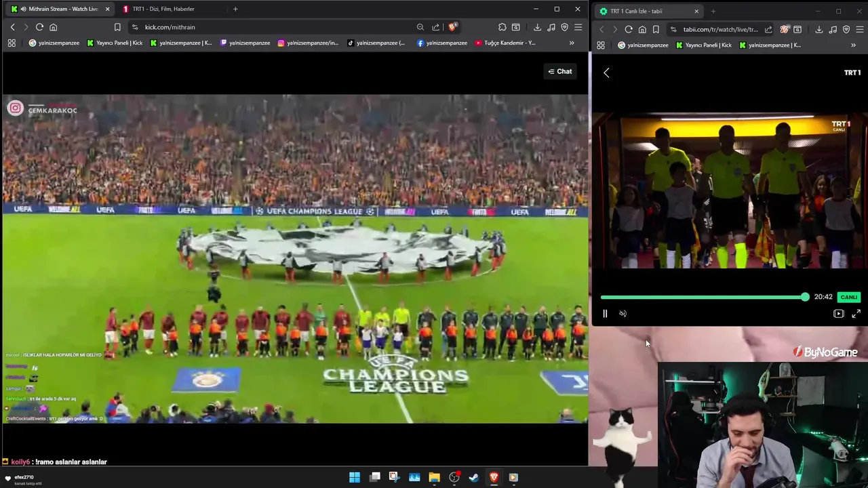
Task: Jump to live with CANLI button
Action: [848, 297]
